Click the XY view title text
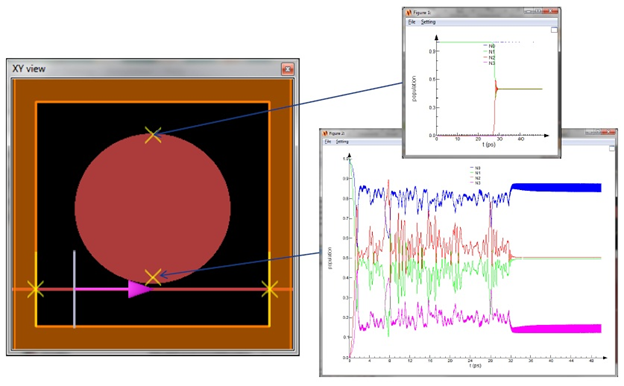624x386 pixels. (29, 68)
